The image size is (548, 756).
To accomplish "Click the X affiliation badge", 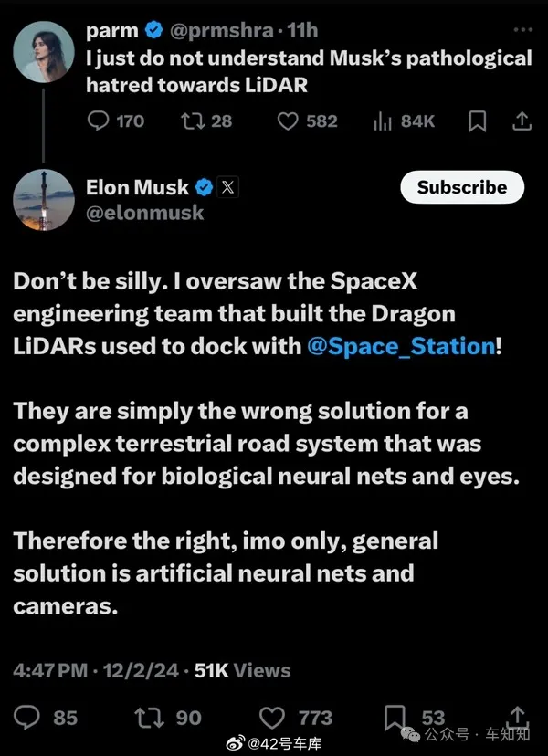I will click(228, 187).
